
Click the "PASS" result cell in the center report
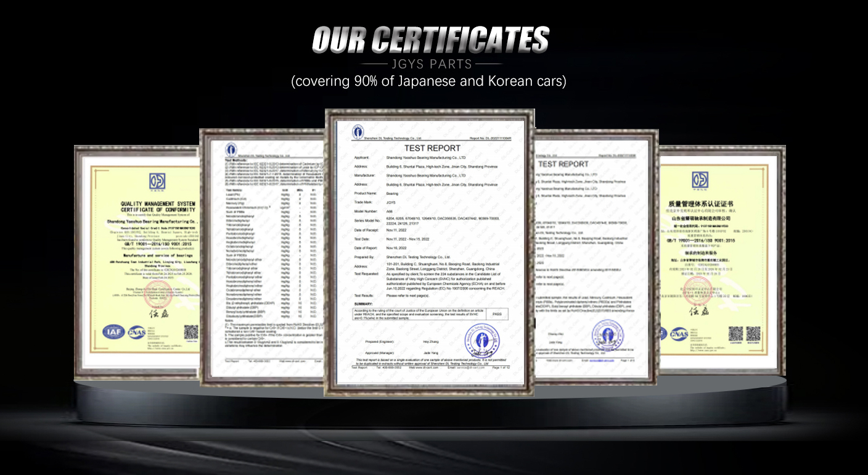click(496, 314)
